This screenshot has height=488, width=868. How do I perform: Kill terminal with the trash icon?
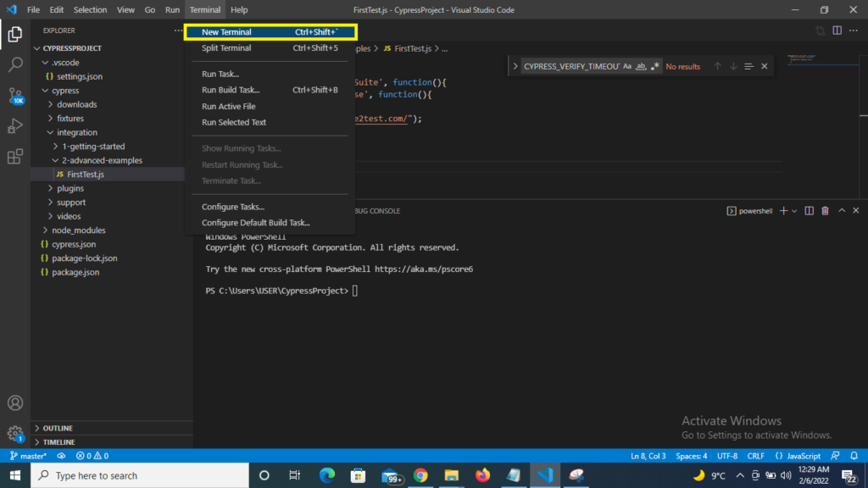(x=825, y=211)
